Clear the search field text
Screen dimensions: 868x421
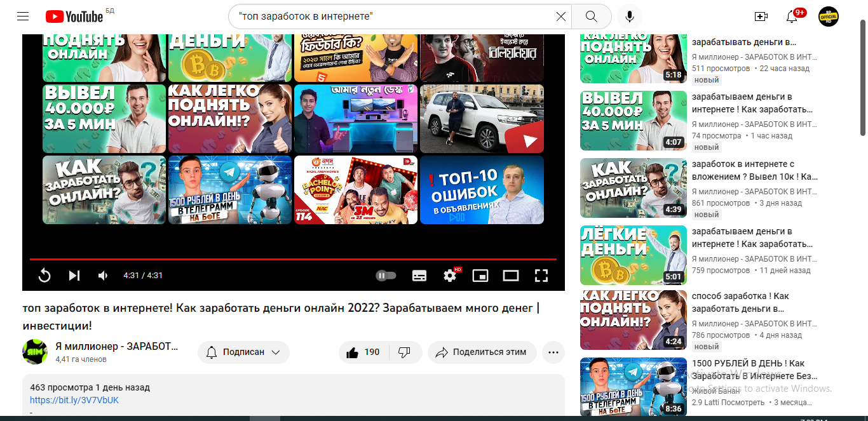pos(560,17)
